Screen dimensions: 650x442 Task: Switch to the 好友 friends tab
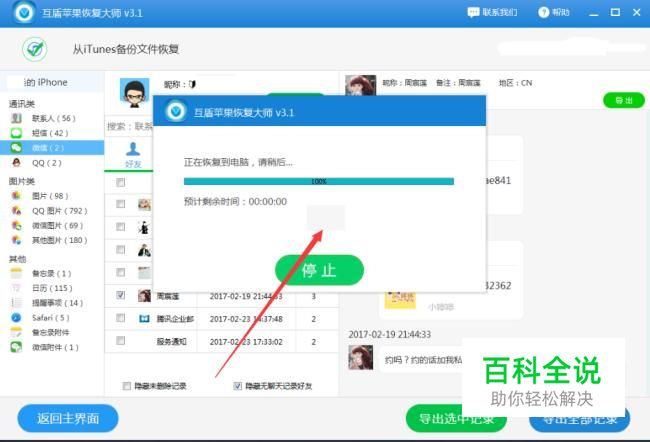(133, 155)
